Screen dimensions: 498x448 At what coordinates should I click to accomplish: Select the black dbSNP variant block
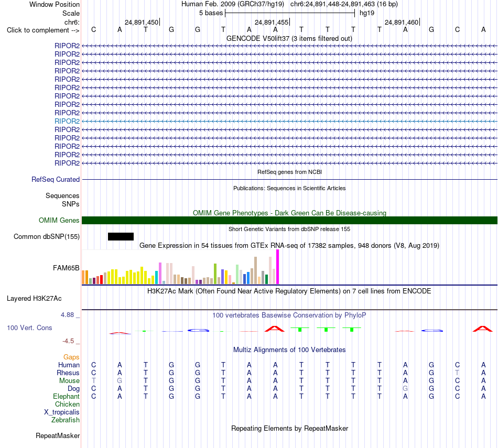121,236
